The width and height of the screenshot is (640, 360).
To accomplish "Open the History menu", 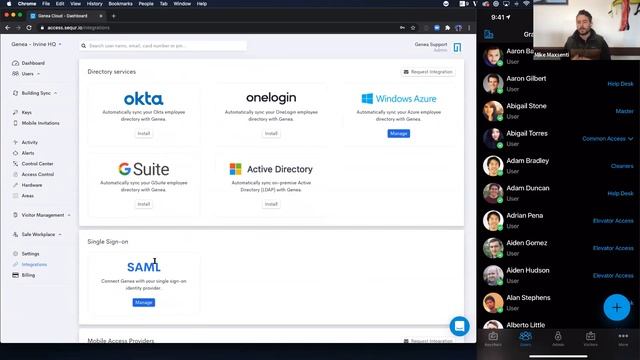I will tap(95, 4).
